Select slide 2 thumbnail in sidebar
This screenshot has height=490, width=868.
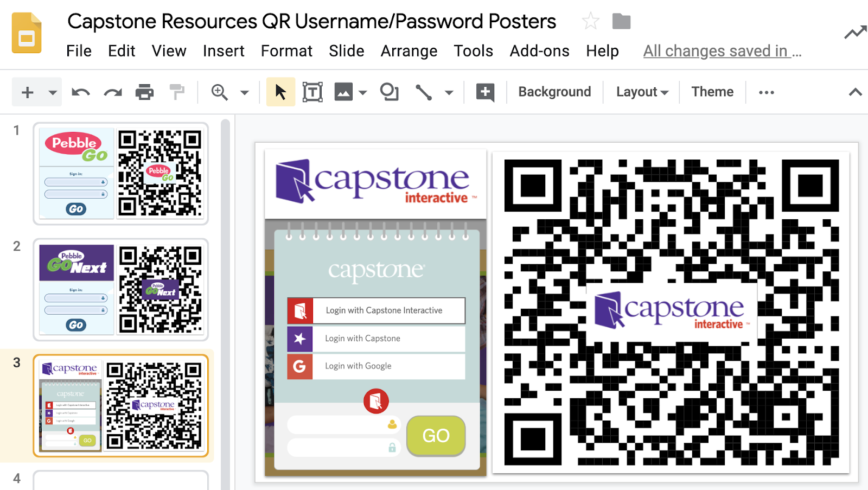point(120,289)
